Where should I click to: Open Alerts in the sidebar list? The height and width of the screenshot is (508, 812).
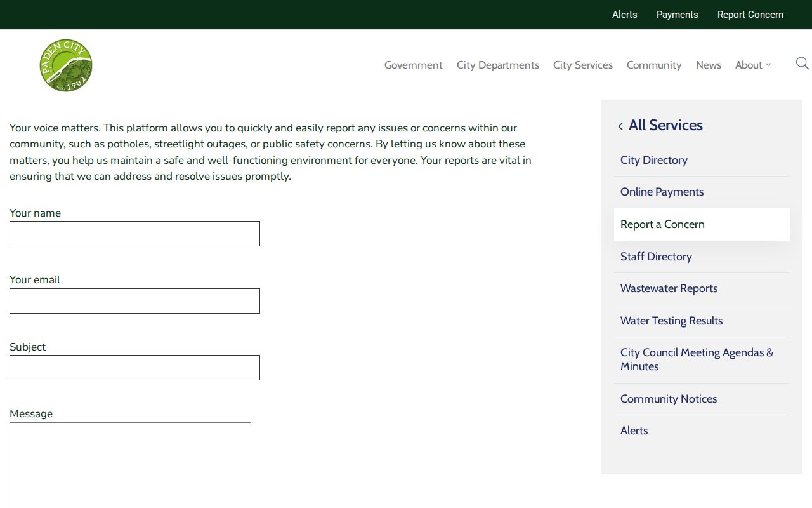(x=702, y=431)
